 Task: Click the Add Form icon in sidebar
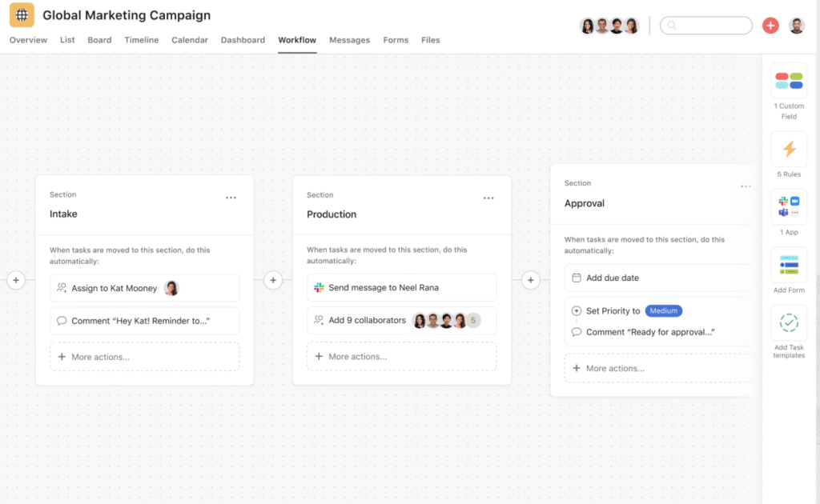[788, 265]
